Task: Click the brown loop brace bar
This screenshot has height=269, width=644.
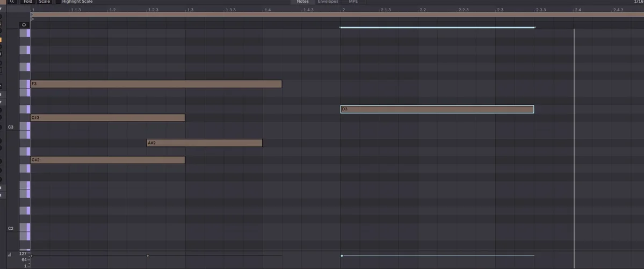Action: (337, 15)
